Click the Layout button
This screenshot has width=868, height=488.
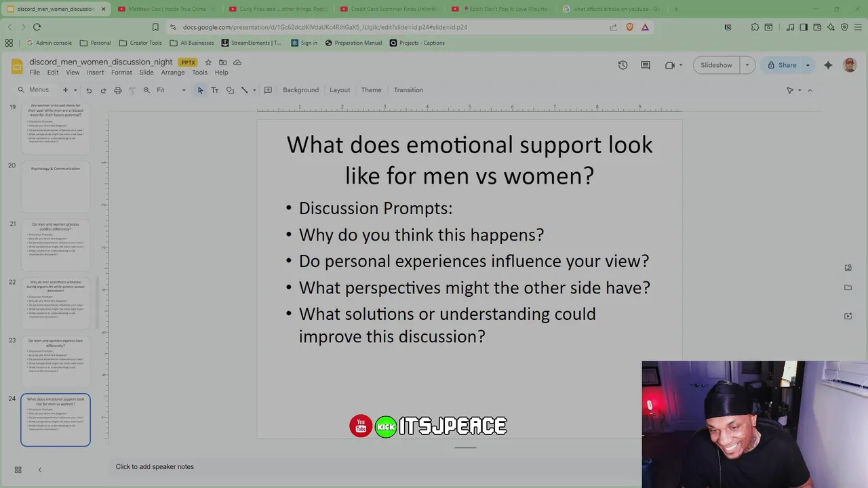click(x=340, y=90)
